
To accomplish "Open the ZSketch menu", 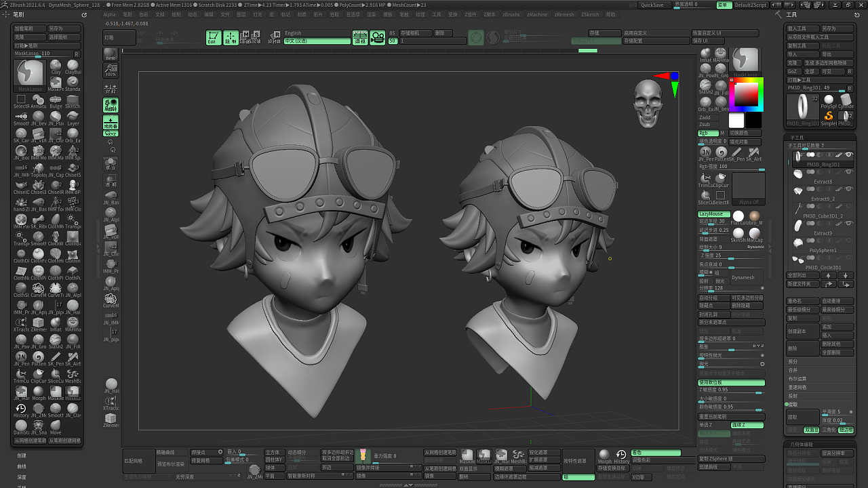I will (x=591, y=14).
